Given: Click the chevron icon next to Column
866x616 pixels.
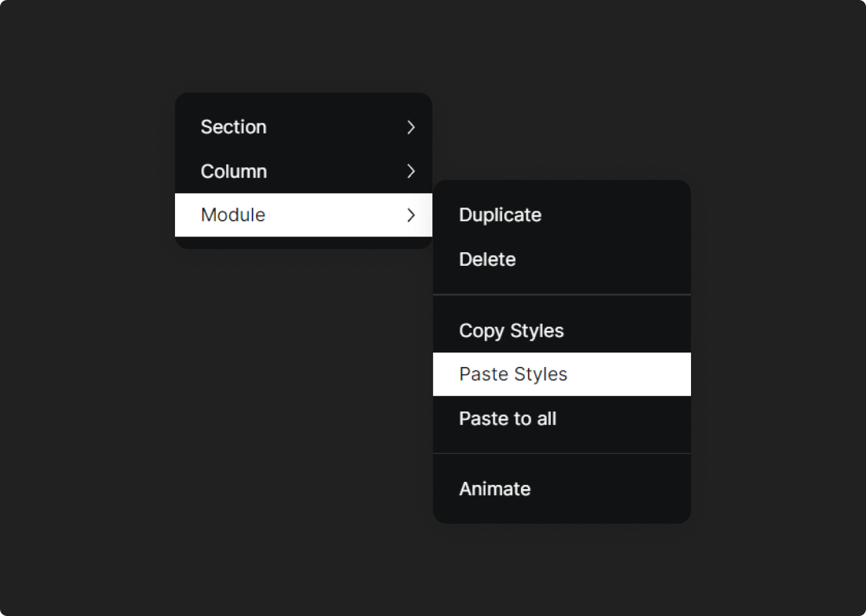Looking at the screenshot, I should tap(411, 171).
